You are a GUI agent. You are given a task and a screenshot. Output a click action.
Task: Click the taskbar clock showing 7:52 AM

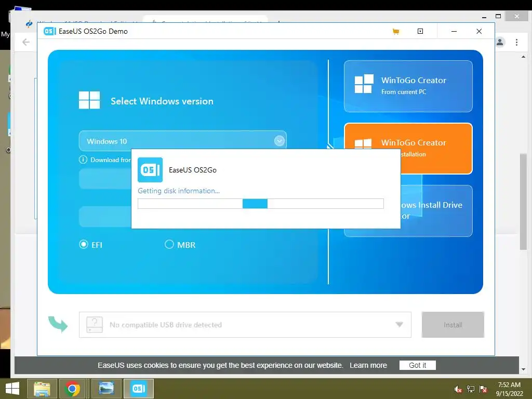[509, 389]
